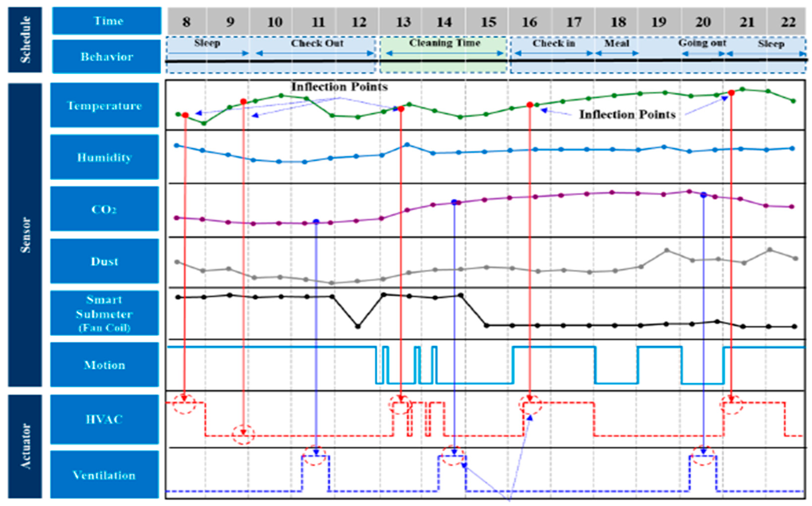
Task: Click the Humidity sensor label box
Action: coord(105,157)
